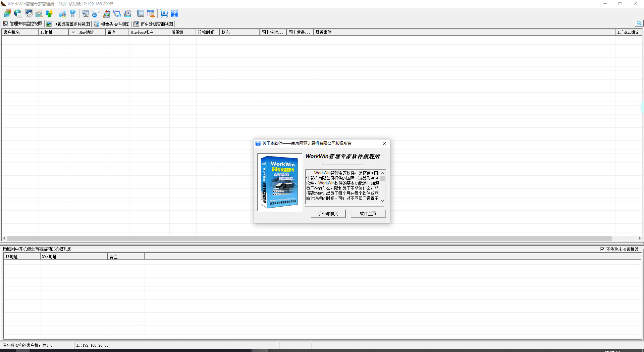Click the chat bubbles toolbar icon

tap(117, 13)
